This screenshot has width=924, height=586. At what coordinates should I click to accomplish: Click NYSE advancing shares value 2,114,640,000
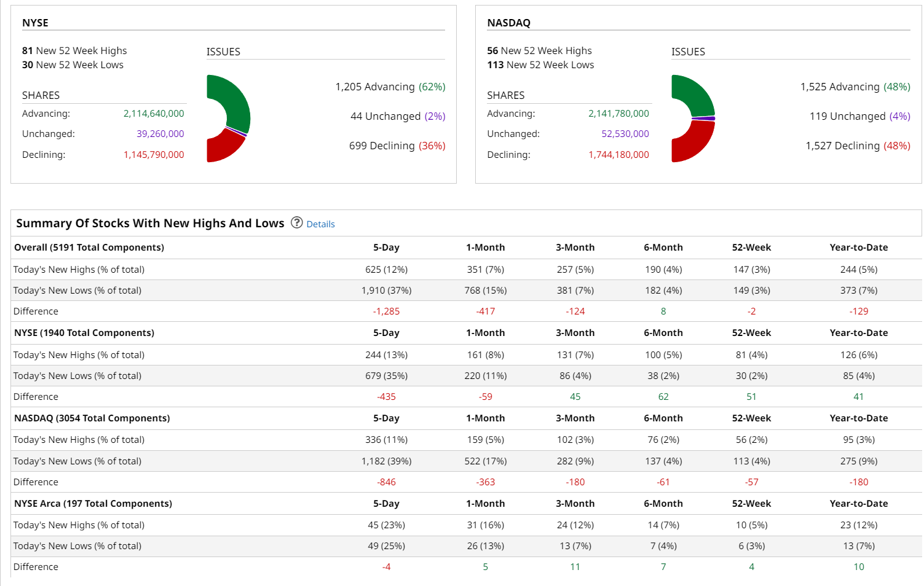click(154, 114)
